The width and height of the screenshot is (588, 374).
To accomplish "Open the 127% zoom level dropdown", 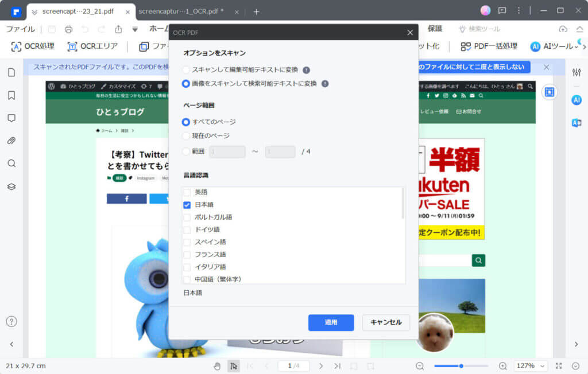I will coord(531,366).
